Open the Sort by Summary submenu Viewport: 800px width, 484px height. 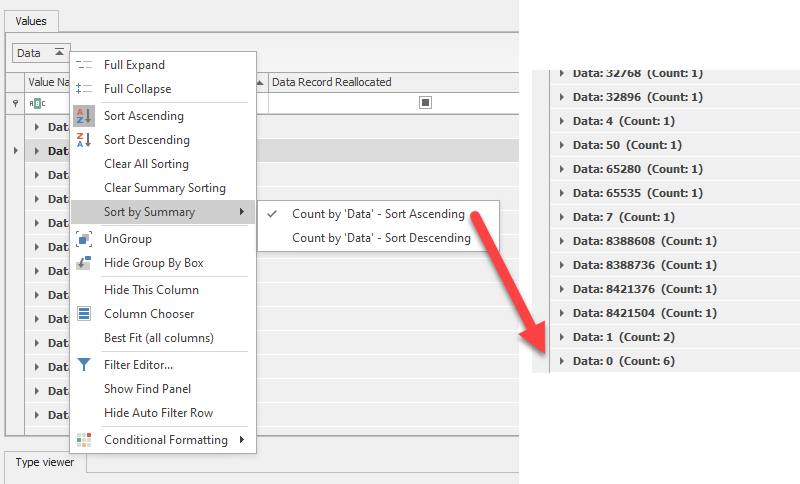click(x=163, y=212)
